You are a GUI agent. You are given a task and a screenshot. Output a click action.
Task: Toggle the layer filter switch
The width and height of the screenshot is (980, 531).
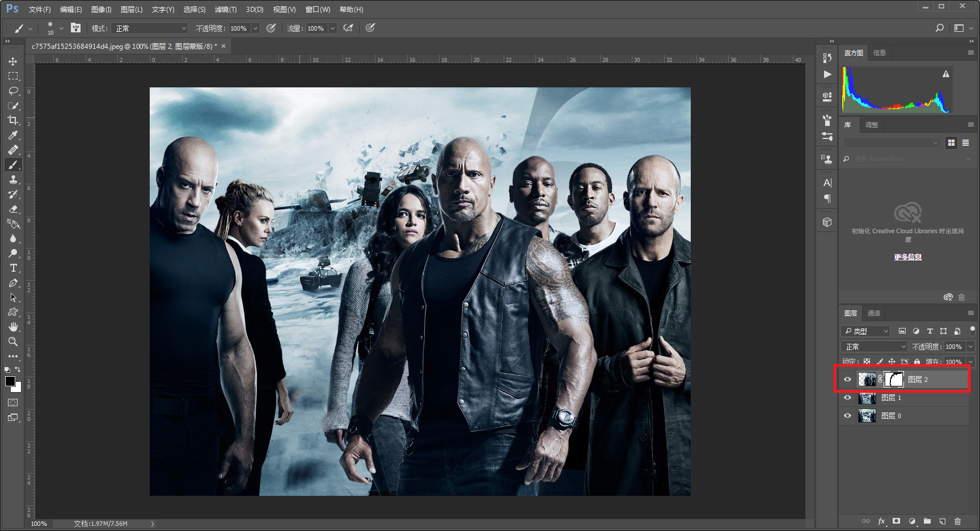(x=972, y=330)
